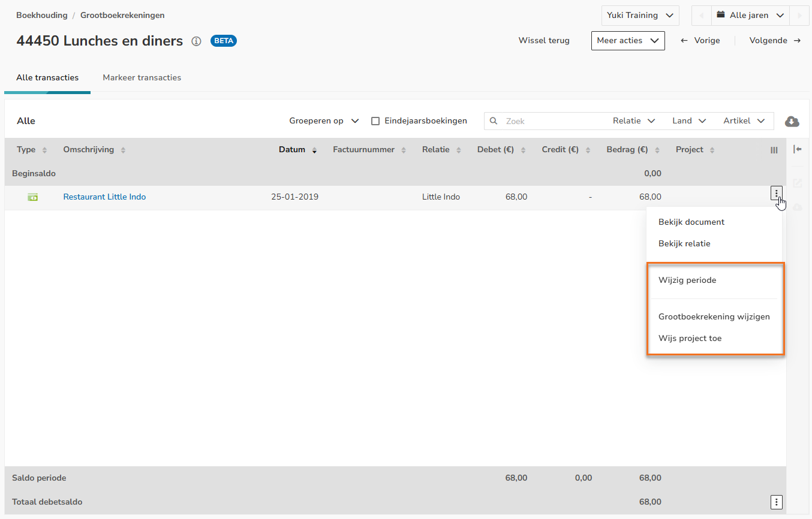
Task: Go to Volgende account
Action: pos(775,41)
